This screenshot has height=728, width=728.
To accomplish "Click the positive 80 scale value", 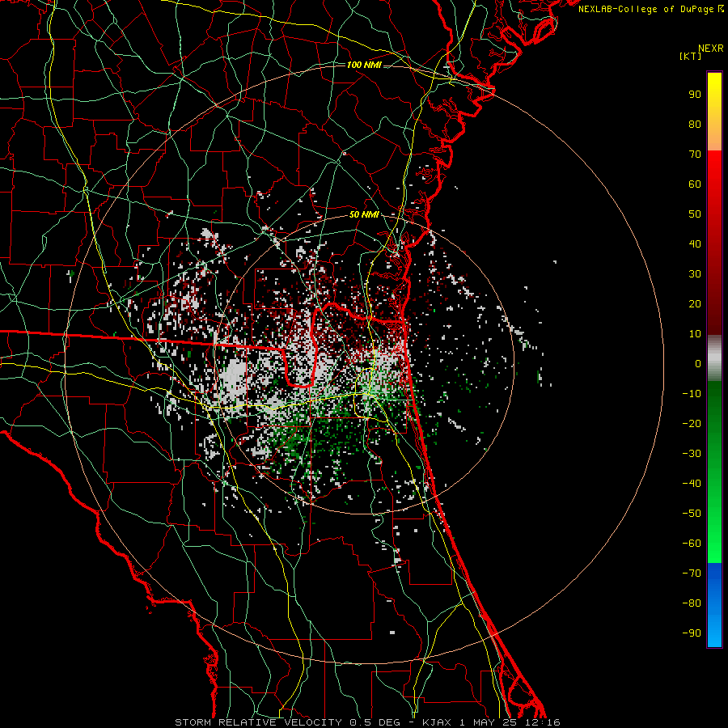I will pyautogui.click(x=695, y=124).
